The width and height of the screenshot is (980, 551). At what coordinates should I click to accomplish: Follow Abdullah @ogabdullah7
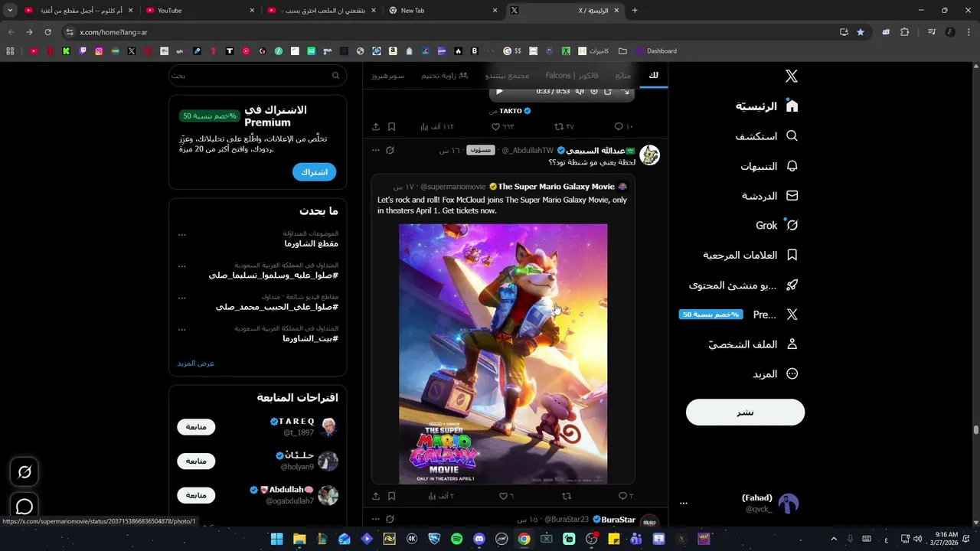196,495
